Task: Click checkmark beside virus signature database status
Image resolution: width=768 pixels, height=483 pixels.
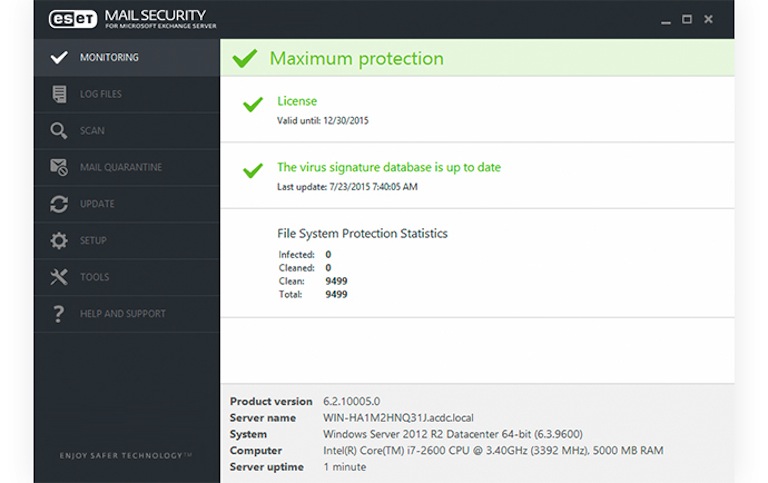Action: (x=253, y=171)
